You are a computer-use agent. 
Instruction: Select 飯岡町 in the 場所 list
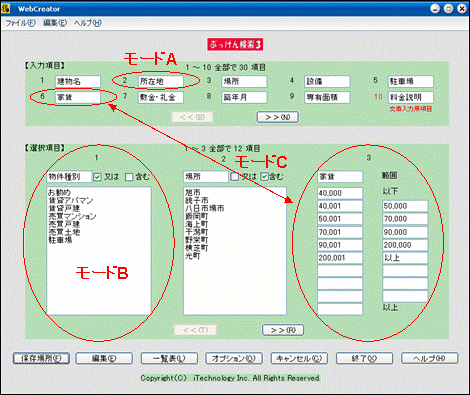pyautogui.click(x=197, y=216)
